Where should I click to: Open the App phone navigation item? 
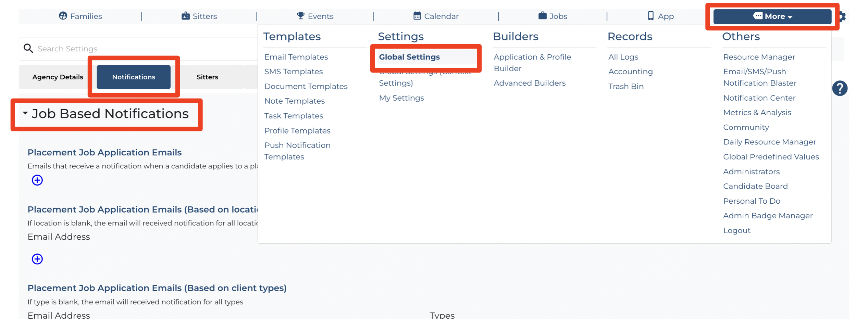pos(660,16)
